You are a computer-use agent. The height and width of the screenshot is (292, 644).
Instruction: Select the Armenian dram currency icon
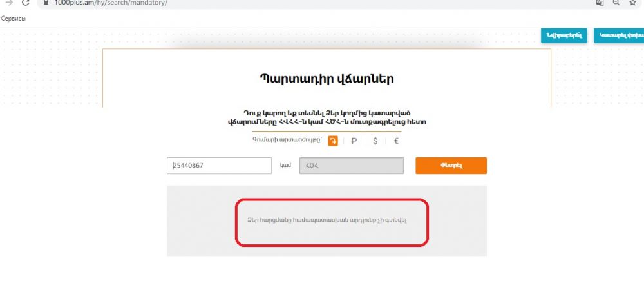(x=333, y=141)
